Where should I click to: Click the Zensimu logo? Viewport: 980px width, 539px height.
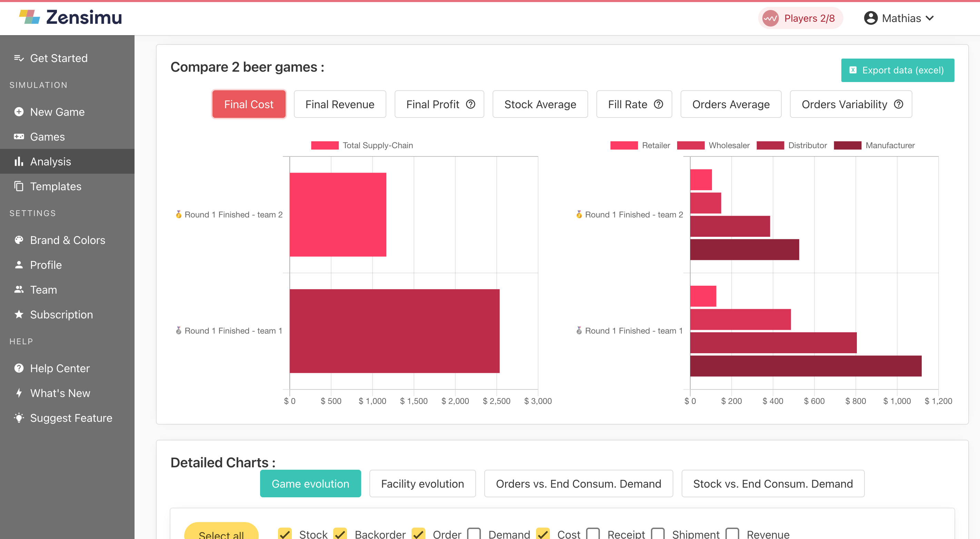71,17
